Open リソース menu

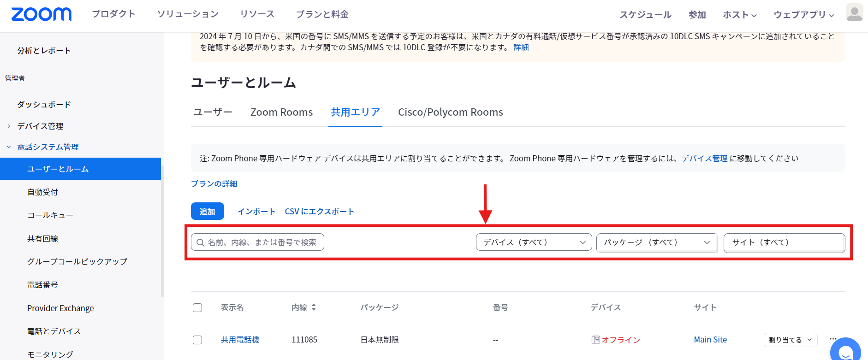click(x=257, y=14)
